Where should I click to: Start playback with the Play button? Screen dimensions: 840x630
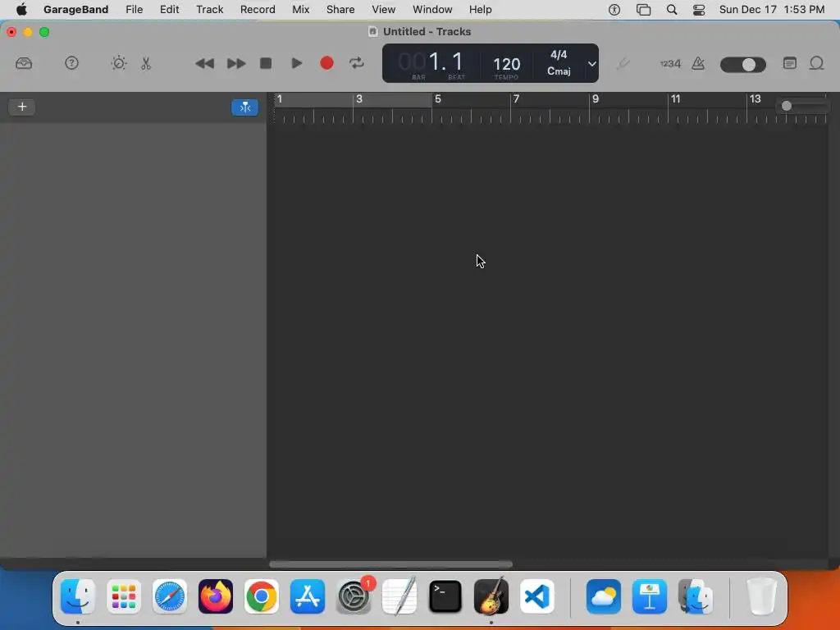coord(296,63)
